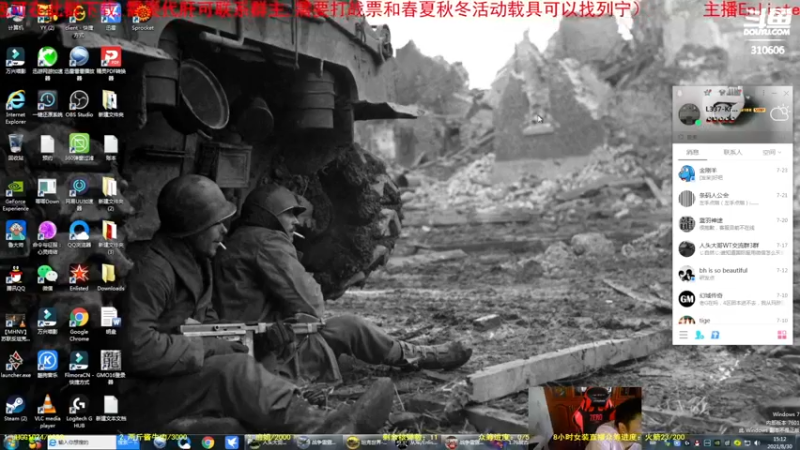Screen dimensions: 800x450
Task: Launch GeForce Experience shortcut
Action: (x=15, y=194)
